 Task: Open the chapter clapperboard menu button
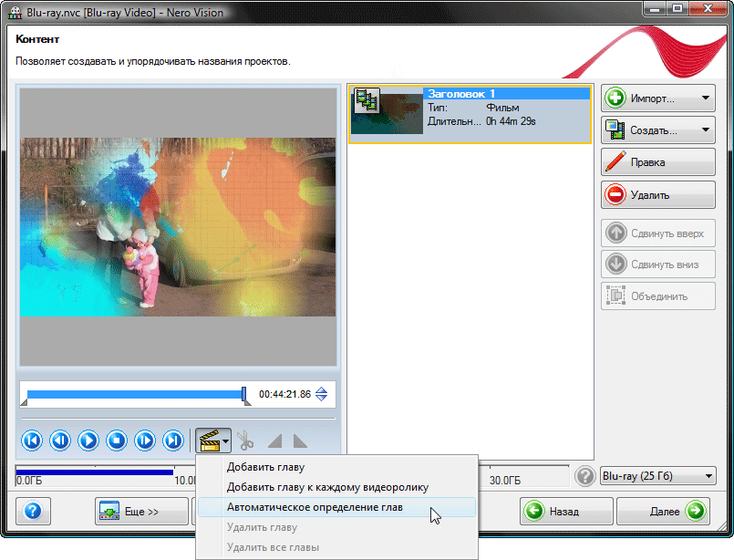[213, 441]
